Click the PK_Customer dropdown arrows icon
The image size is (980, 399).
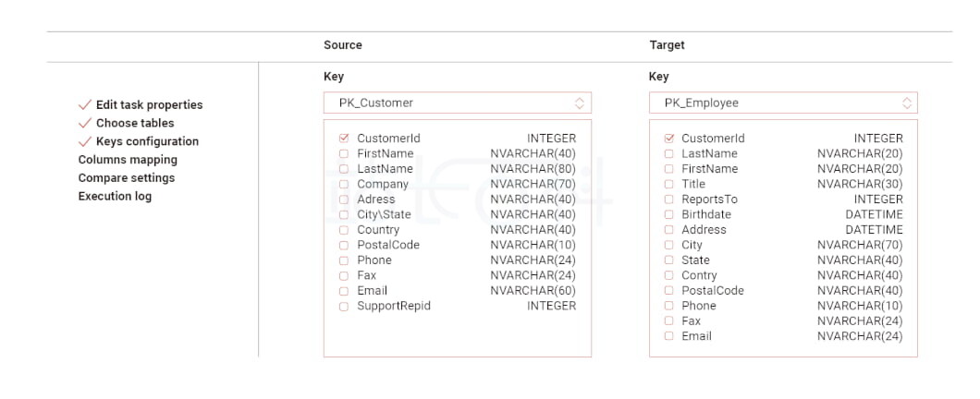(580, 103)
